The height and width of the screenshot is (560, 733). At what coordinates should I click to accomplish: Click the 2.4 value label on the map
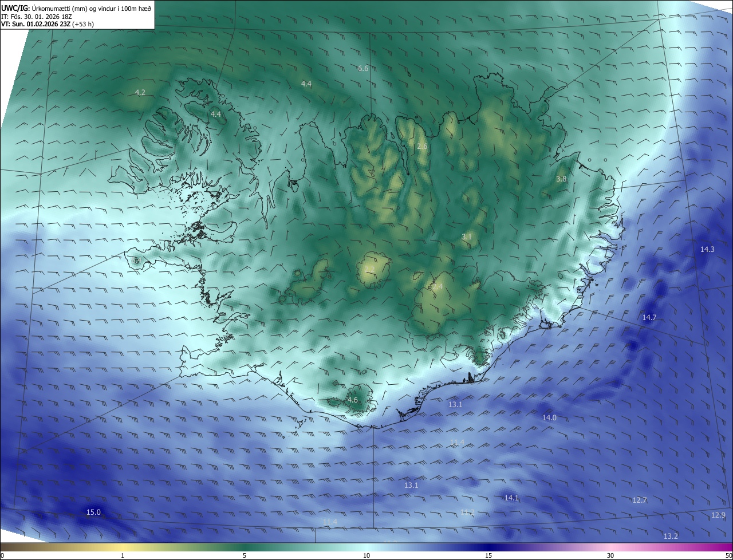click(438, 286)
